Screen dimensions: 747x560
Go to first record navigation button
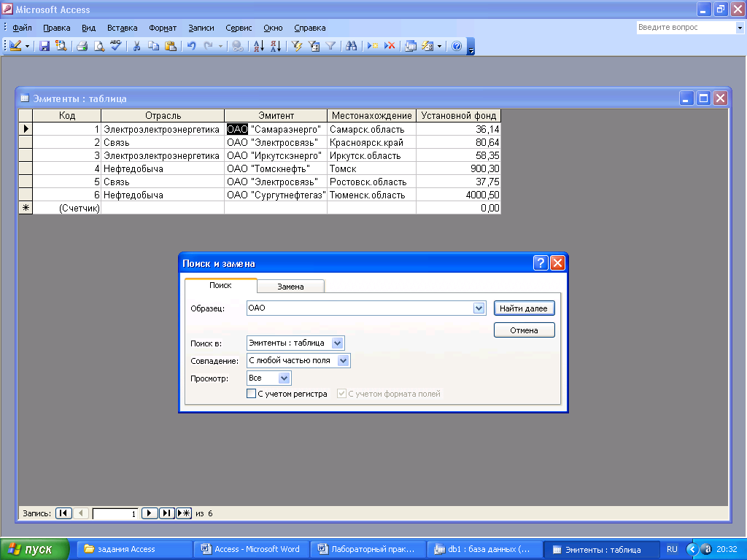pos(63,513)
